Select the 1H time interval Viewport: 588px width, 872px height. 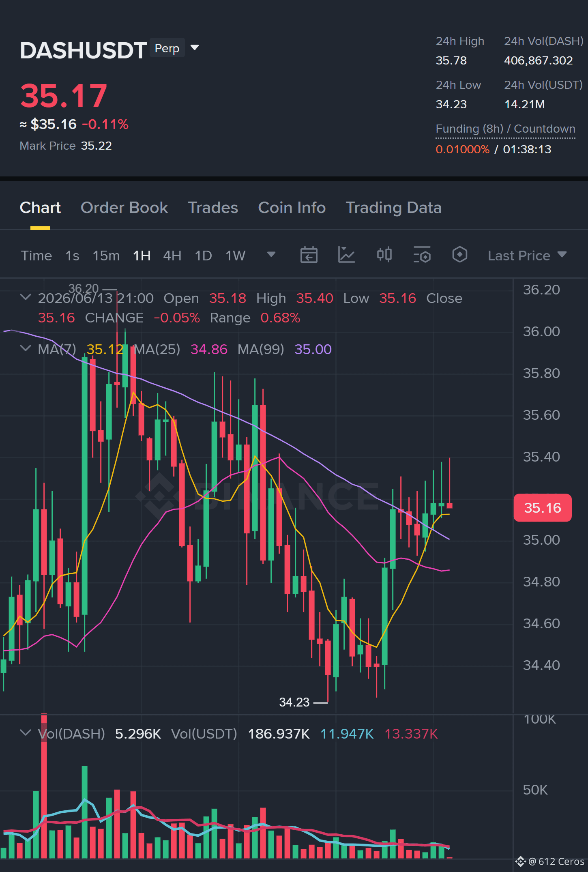pos(142,256)
